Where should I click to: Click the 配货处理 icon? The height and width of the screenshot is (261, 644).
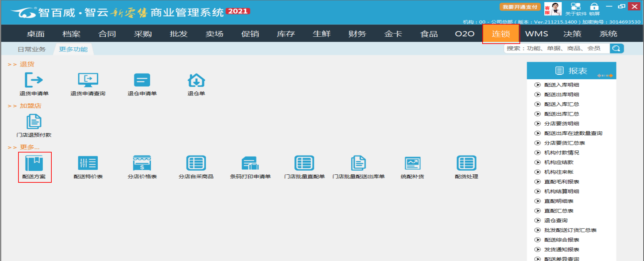point(466,164)
